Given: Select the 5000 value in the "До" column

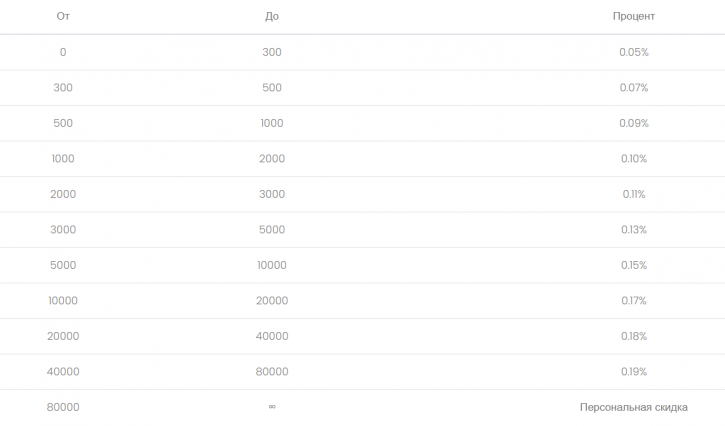Looking at the screenshot, I should pyautogui.click(x=272, y=229).
